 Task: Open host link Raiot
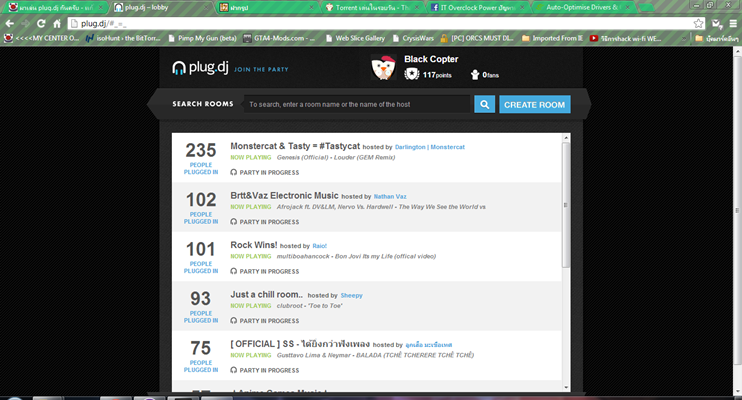tap(319, 246)
